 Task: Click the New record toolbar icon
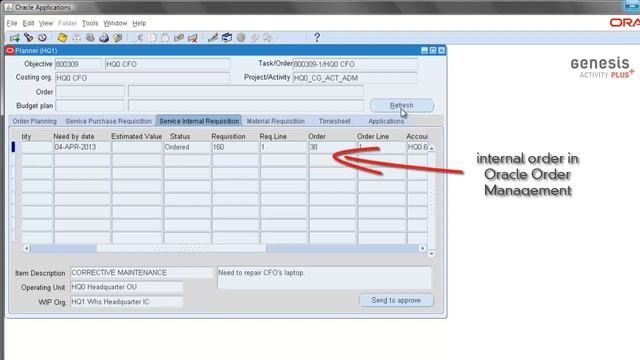(15, 38)
